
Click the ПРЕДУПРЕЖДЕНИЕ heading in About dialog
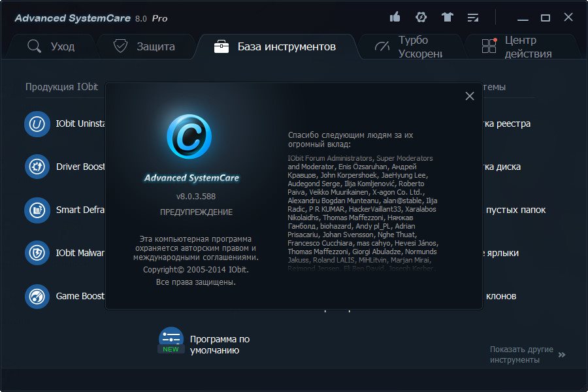pyautogui.click(x=196, y=212)
